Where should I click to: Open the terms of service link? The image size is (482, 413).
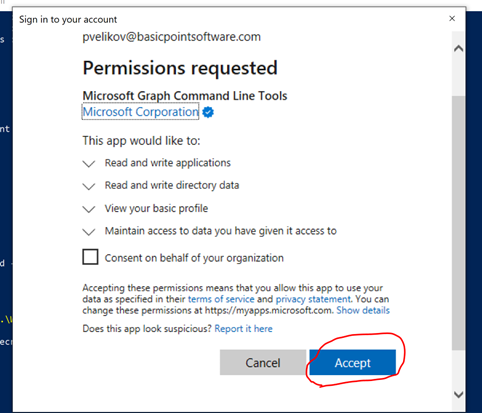pos(221,299)
